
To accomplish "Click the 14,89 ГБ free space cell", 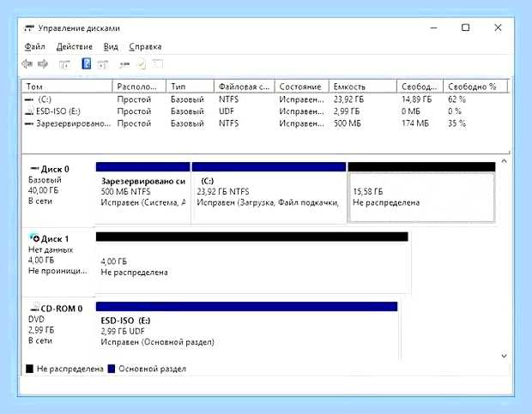I will click(417, 99).
